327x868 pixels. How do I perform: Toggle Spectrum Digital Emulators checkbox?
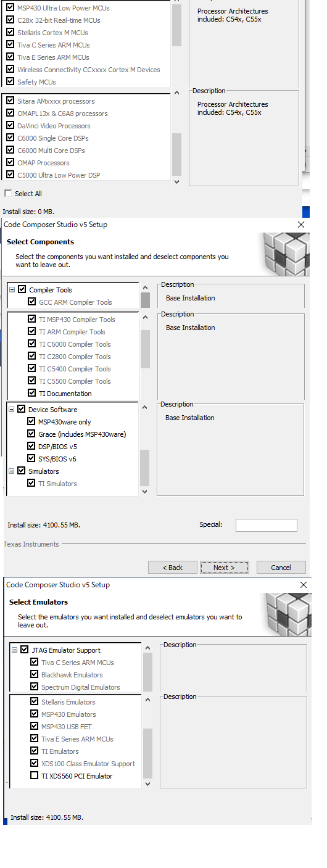pos(35,687)
